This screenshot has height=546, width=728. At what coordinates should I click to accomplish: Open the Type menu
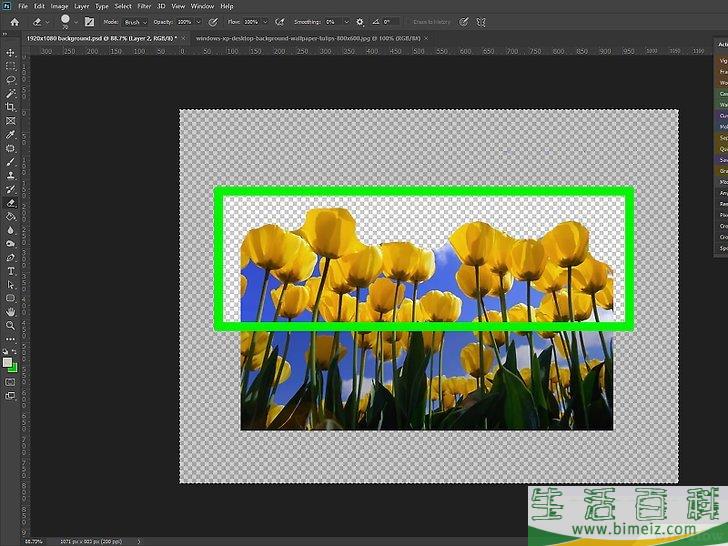(102, 6)
